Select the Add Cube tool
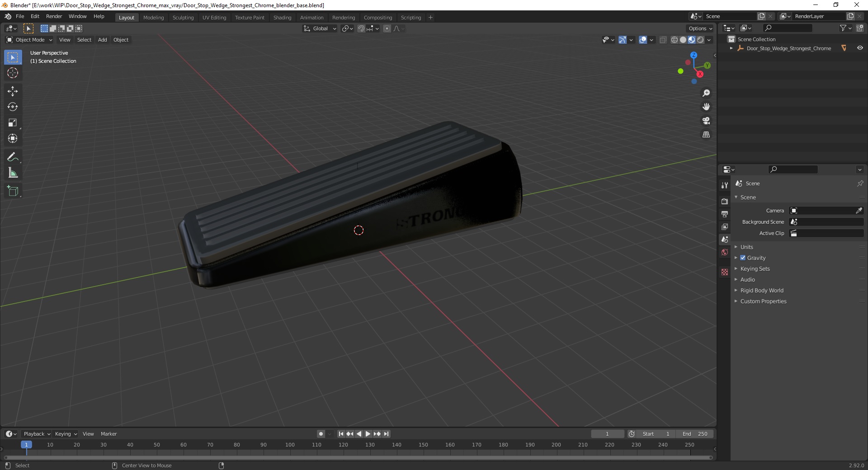This screenshot has height=470, width=868. click(x=13, y=191)
